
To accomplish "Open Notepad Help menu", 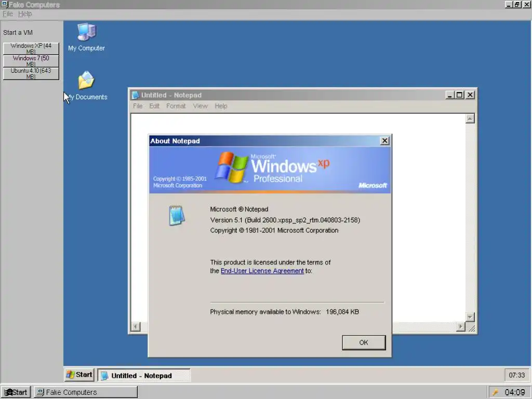I will pyautogui.click(x=221, y=106).
